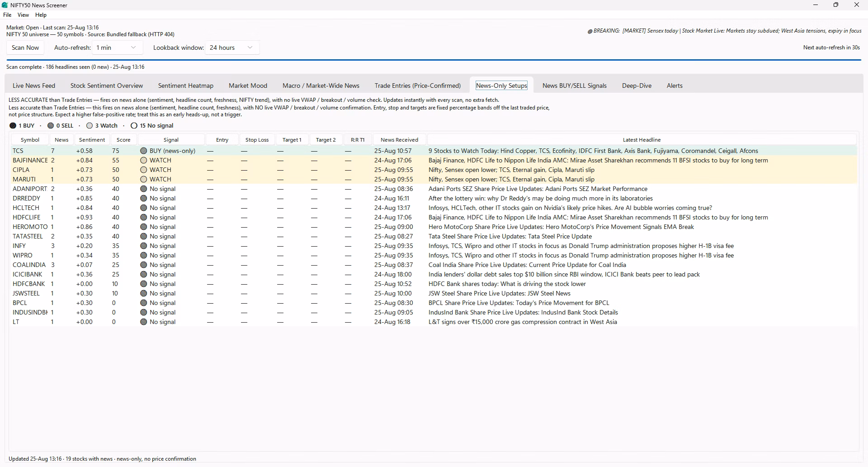868x467 pixels.
Task: Open the View menu
Action: (x=23, y=15)
